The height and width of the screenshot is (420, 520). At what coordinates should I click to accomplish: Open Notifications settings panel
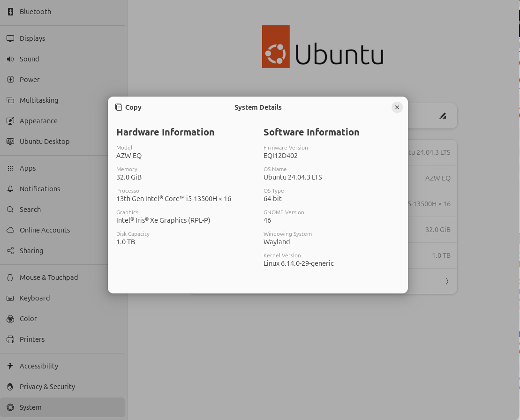pos(40,189)
